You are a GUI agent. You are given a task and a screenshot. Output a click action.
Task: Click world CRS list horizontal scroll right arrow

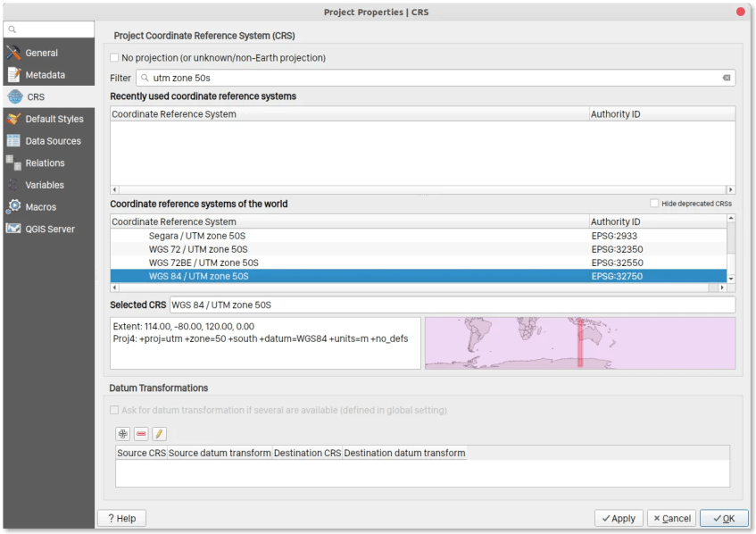[722, 288]
